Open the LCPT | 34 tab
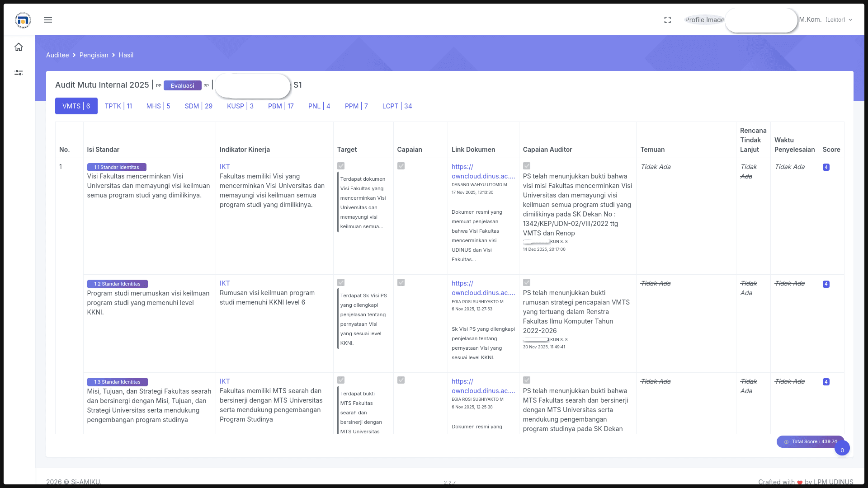This screenshot has height=488, width=868. coord(397,106)
